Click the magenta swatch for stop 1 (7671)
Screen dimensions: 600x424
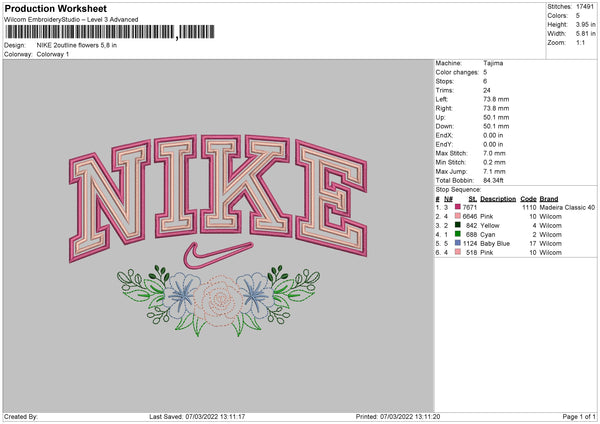457,207
